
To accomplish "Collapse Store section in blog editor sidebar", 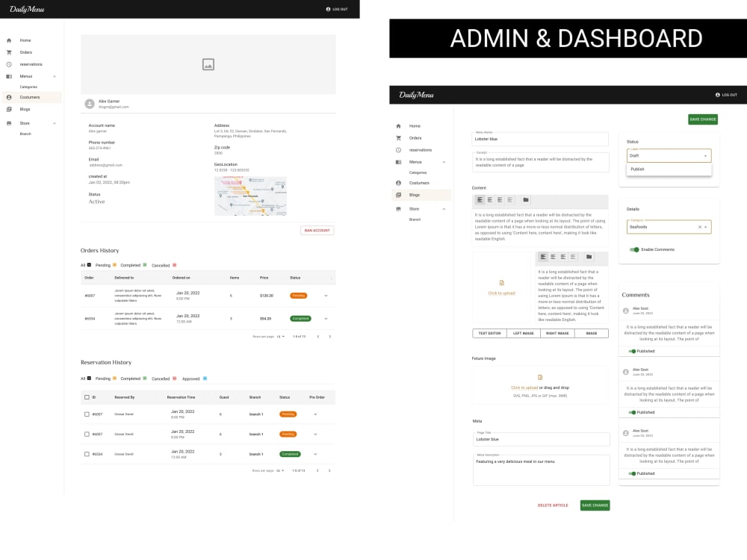I will pos(444,209).
